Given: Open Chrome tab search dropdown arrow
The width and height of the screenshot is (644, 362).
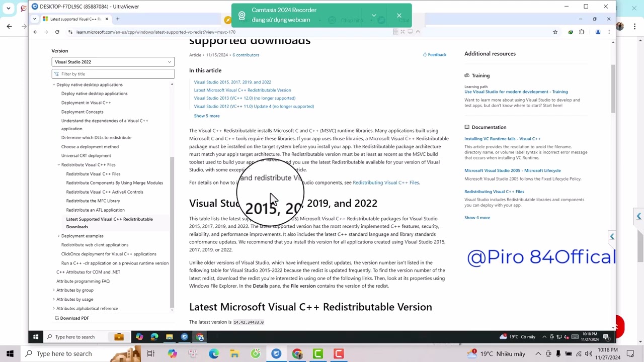Looking at the screenshot, I should (x=35, y=19).
